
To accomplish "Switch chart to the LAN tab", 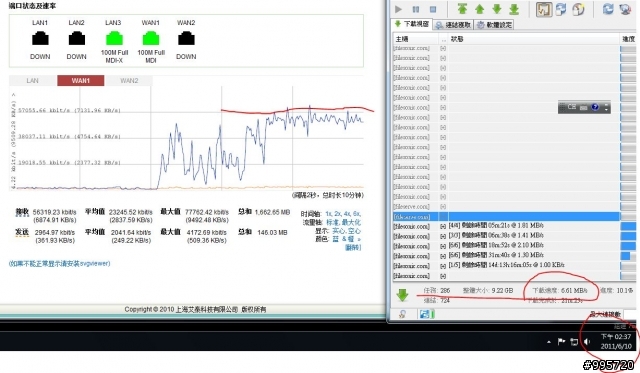I will [x=33, y=81].
